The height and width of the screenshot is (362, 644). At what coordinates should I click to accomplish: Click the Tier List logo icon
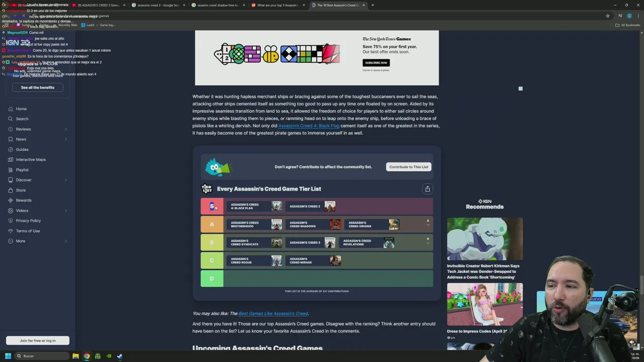207,189
